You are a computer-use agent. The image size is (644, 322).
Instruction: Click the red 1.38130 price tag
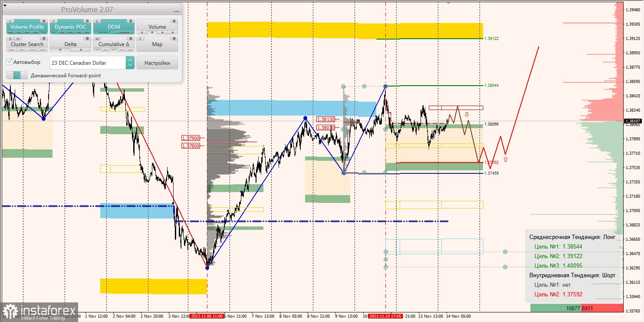pos(325,120)
